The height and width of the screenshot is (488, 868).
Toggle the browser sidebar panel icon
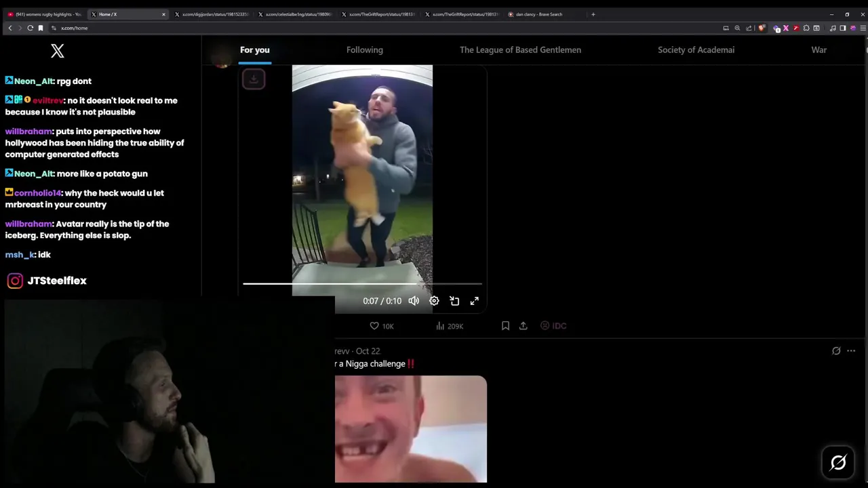point(843,28)
